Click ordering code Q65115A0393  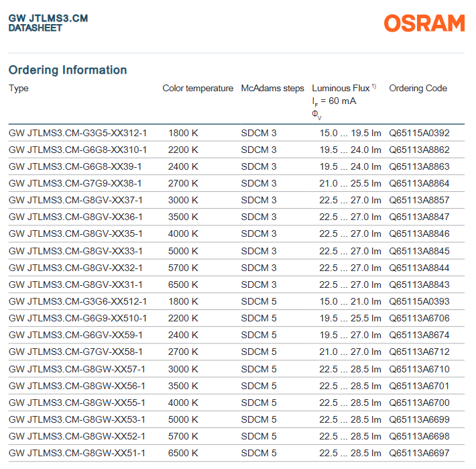click(419, 301)
